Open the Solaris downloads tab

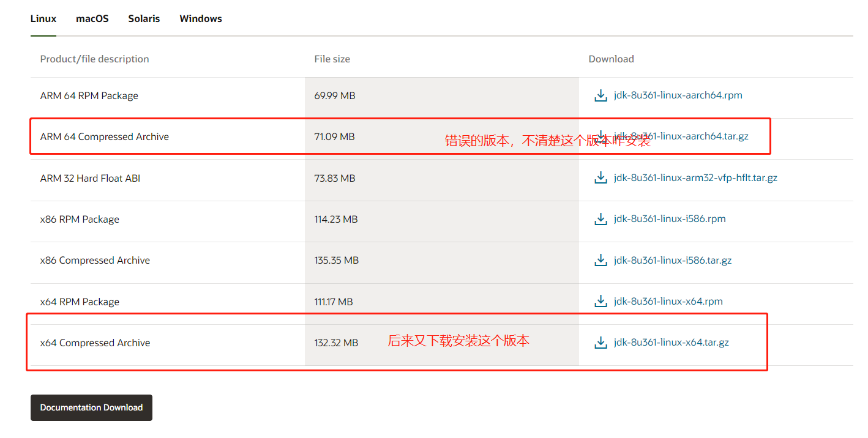(144, 18)
